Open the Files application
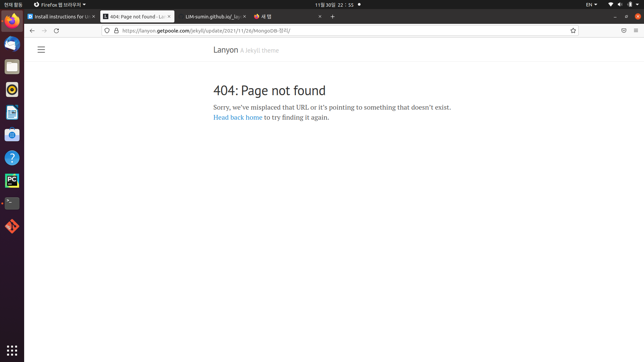 click(x=12, y=67)
